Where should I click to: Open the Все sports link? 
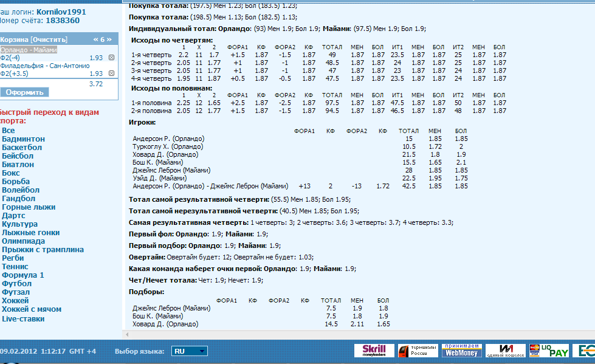pyautogui.click(x=9, y=131)
